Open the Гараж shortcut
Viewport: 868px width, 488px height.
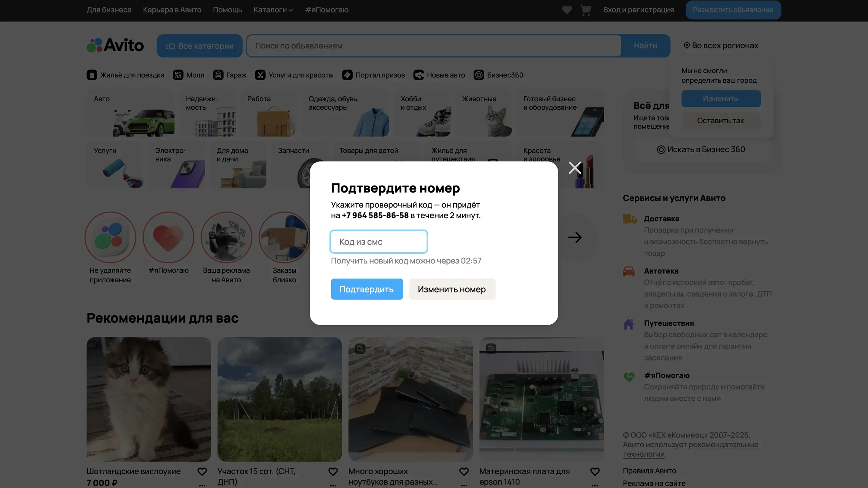point(230,75)
